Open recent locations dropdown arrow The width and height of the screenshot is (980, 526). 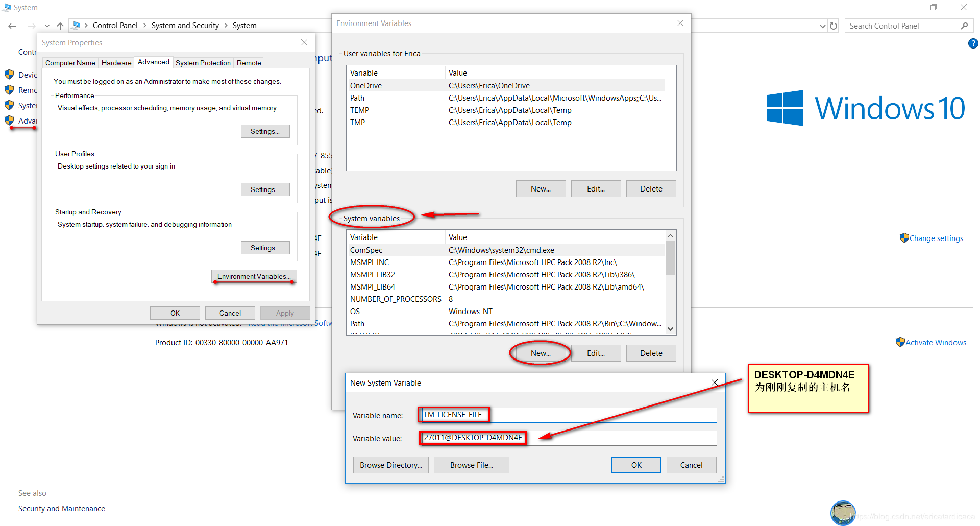coord(47,26)
